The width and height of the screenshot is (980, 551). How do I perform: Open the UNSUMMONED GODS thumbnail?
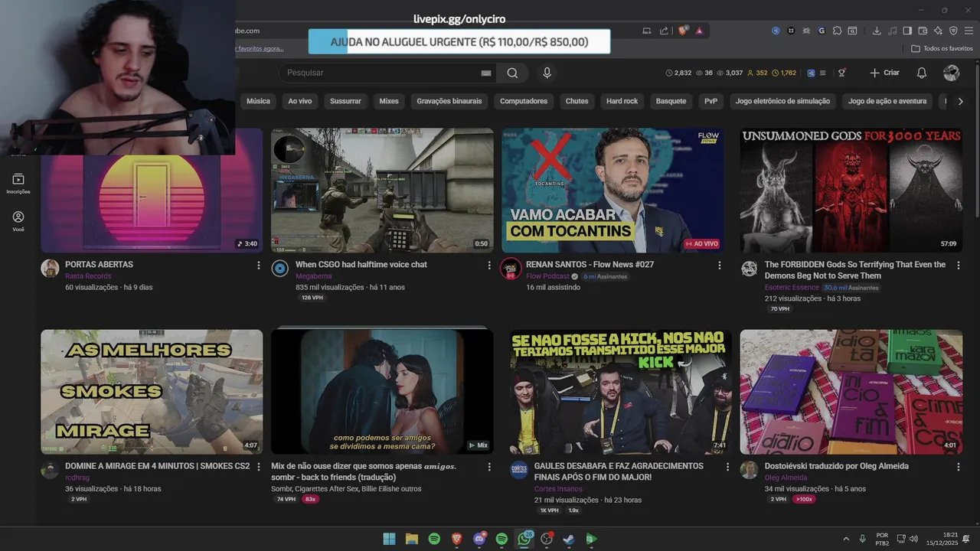(x=851, y=190)
